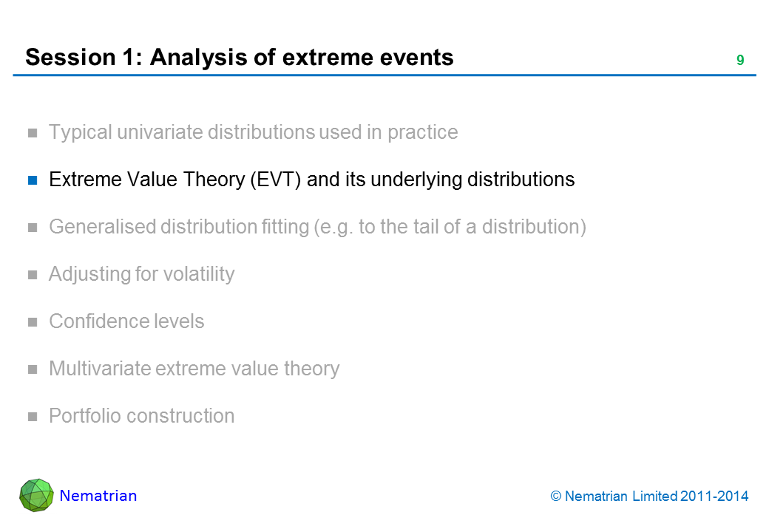Click the bullet beside Multivariate extreme value theory
Image resolution: width=769 pixels, height=532 pixels.
[33, 369]
